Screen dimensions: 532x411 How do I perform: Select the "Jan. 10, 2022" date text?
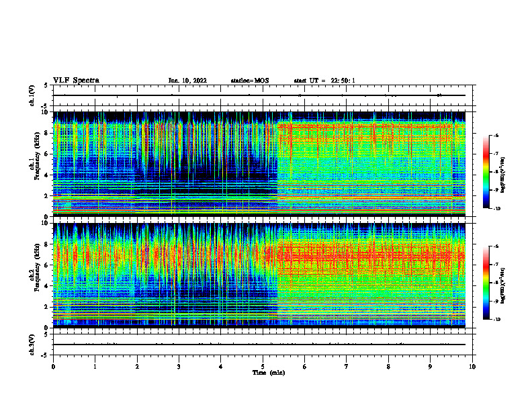tap(187, 81)
